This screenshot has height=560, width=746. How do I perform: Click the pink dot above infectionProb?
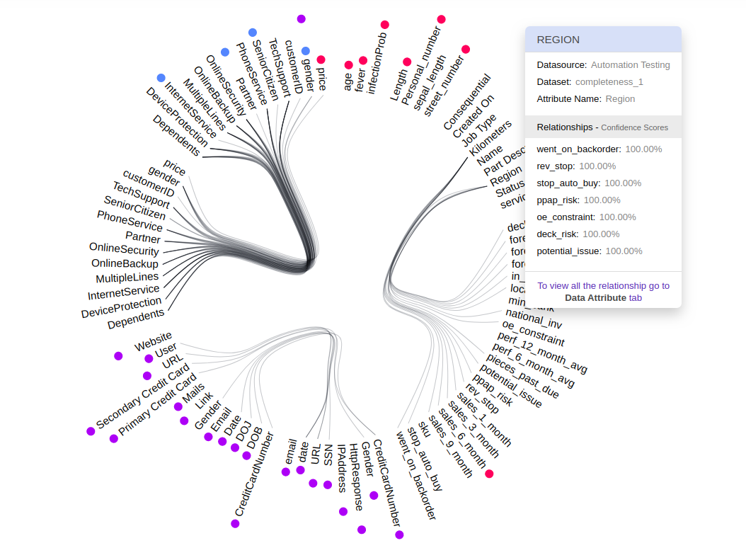click(385, 25)
